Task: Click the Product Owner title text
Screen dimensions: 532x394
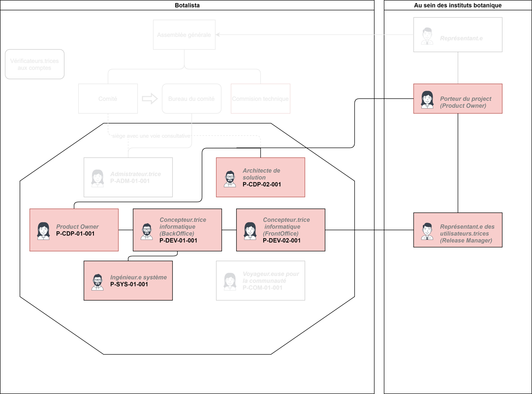Action: click(77, 226)
